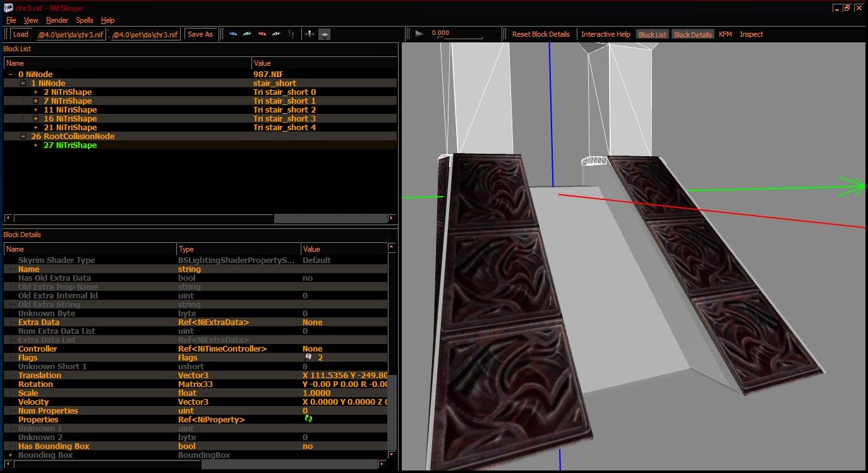The height and width of the screenshot is (473, 868).
Task: Toggle the Inspect panel button
Action: [751, 34]
